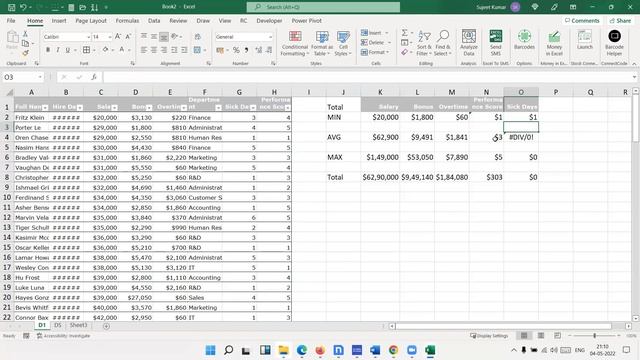640x360 pixels.
Task: Click the Save icon in title bar
Action: 11,7
